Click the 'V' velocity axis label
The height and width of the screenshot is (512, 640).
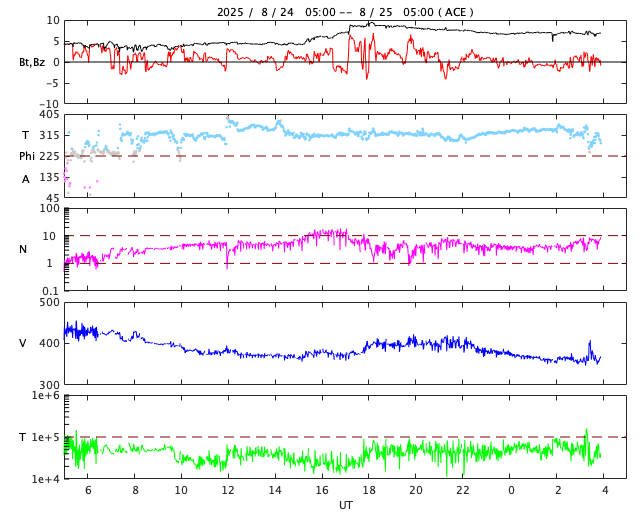23,343
